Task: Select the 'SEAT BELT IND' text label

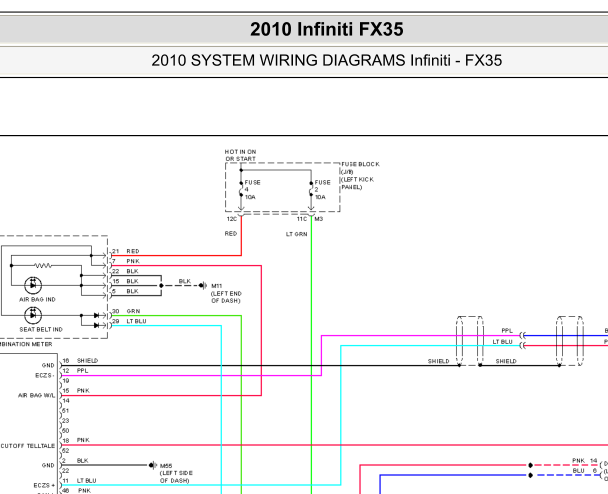Action: tap(41, 330)
